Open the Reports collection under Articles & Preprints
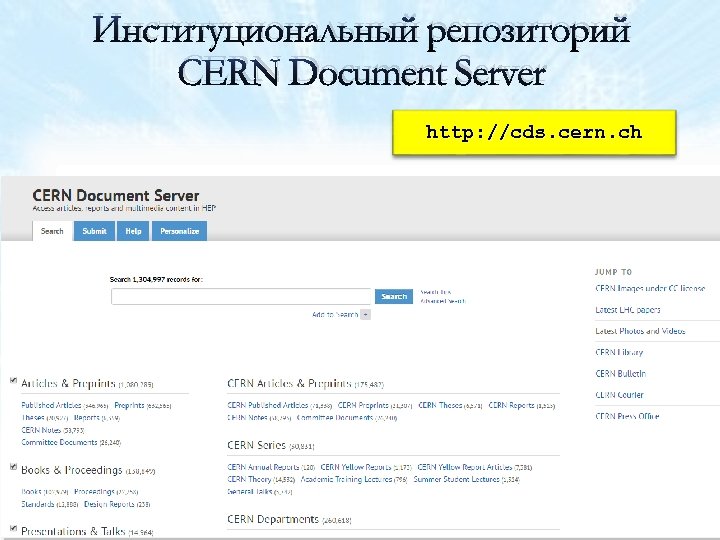Image resolution: width=720 pixels, height=540 pixels. pyautogui.click(x=86, y=417)
